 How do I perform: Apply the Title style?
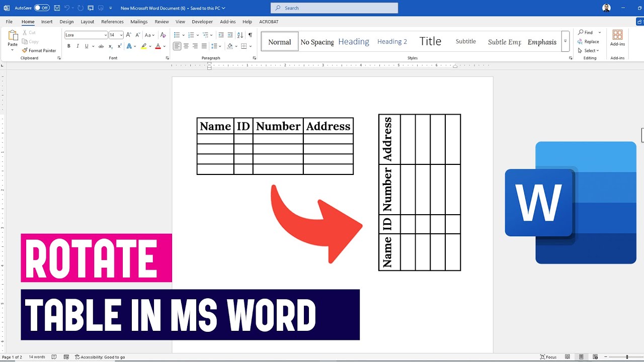pos(430,42)
